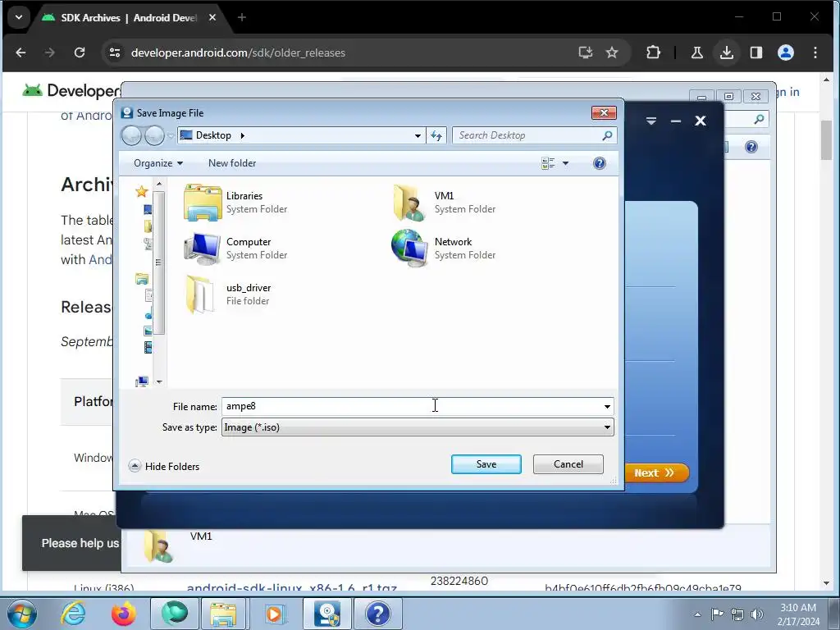Show hidden tray icons arrow
The height and width of the screenshot is (630, 840).
point(697,614)
